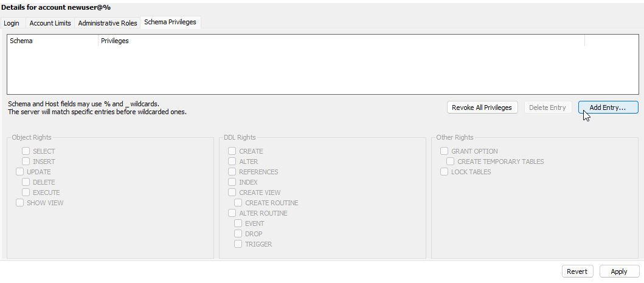Enable the SELECT privilege checkbox

pos(26,151)
